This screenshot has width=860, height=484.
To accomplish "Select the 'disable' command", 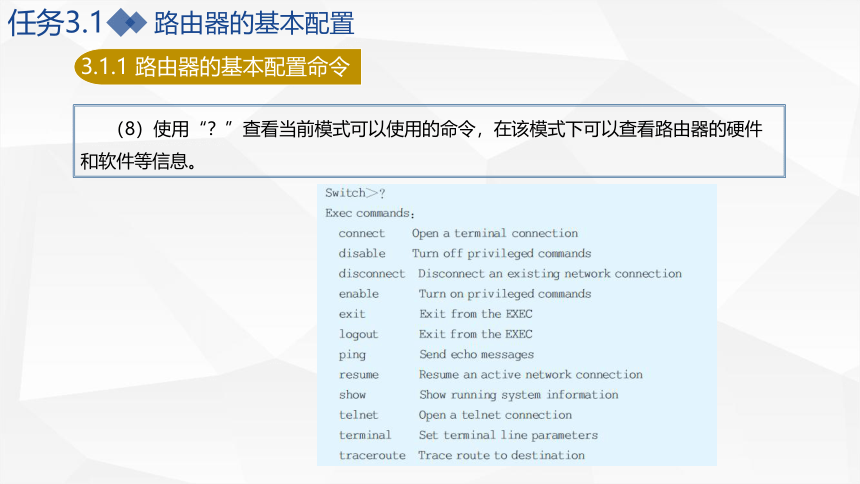I will [x=362, y=254].
